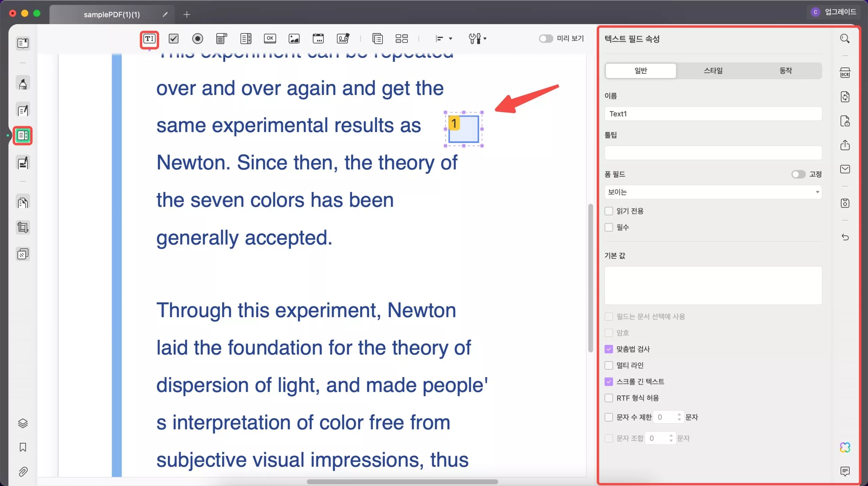
Task: Open the UPDF AI assistant icon
Action: [x=845, y=447]
